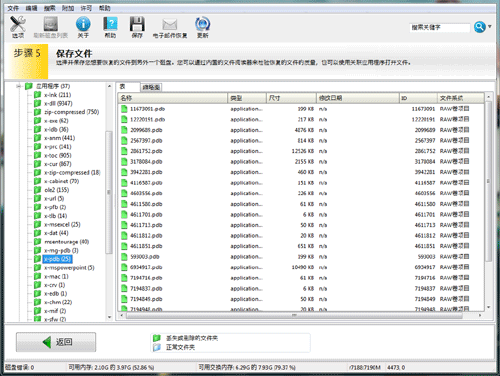Open the 编辑 menu
This screenshot has height=376, width=500.
point(31,8)
